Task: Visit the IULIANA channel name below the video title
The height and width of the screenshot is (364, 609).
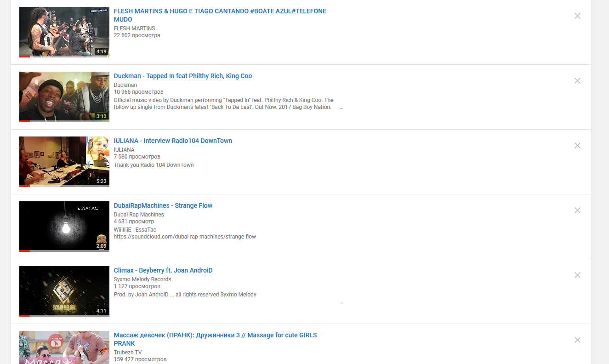Action: pyautogui.click(x=124, y=150)
